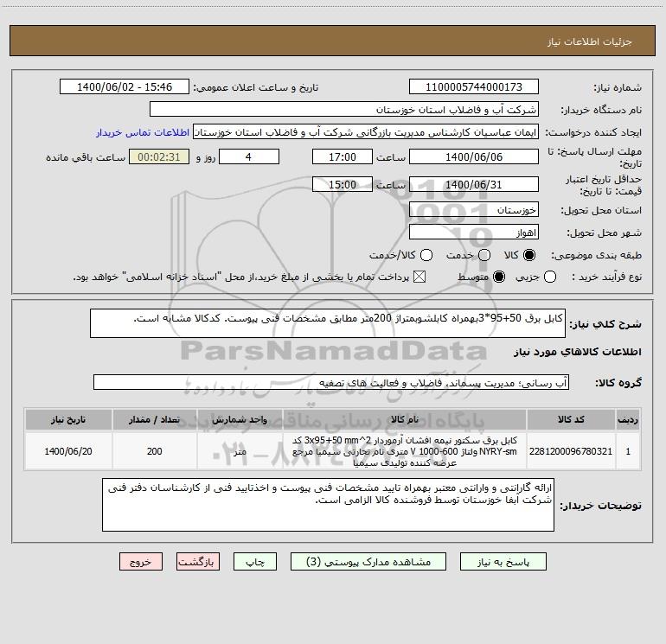Screen dimensions: 666x644
Task: Click the چاپ print button
Action: click(x=255, y=562)
